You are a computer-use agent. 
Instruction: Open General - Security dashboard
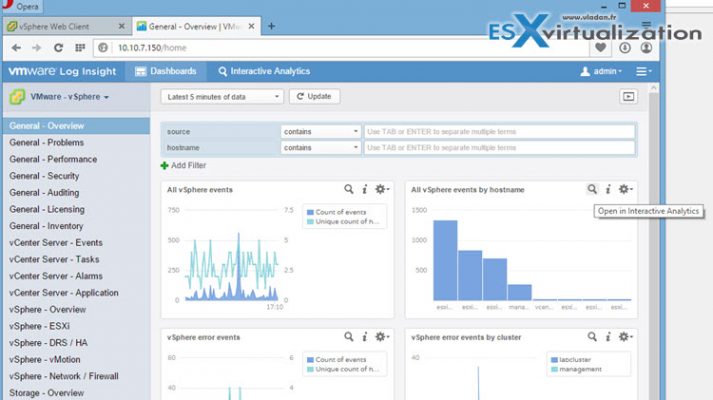tap(44, 176)
